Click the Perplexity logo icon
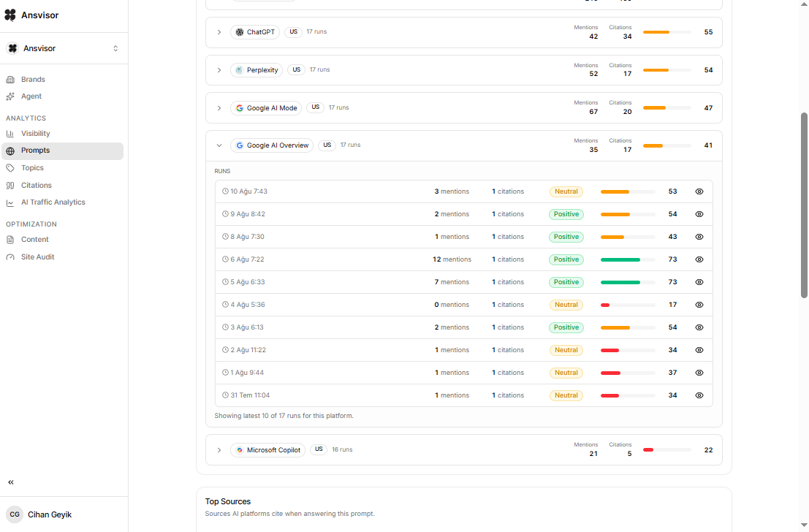809x532 pixels. click(x=240, y=70)
